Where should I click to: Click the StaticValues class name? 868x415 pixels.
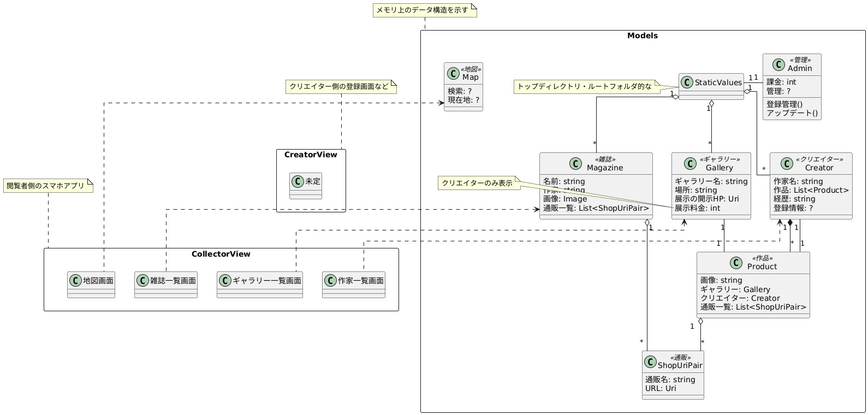click(x=719, y=83)
